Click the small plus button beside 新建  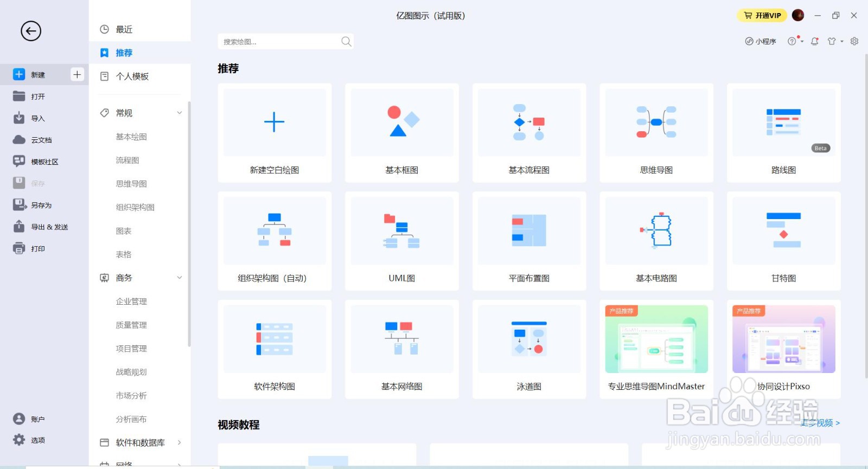(x=77, y=74)
